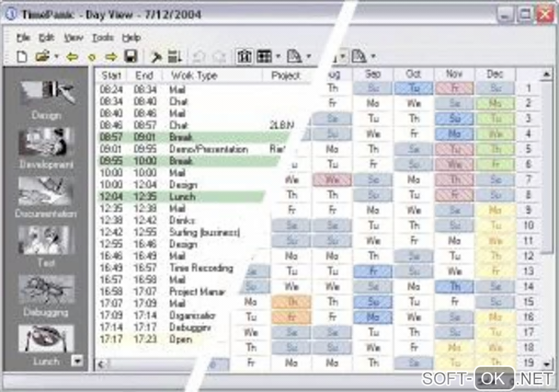Go to next day with right arrow
Image resolution: width=559 pixels, height=392 pixels.
coord(111,56)
